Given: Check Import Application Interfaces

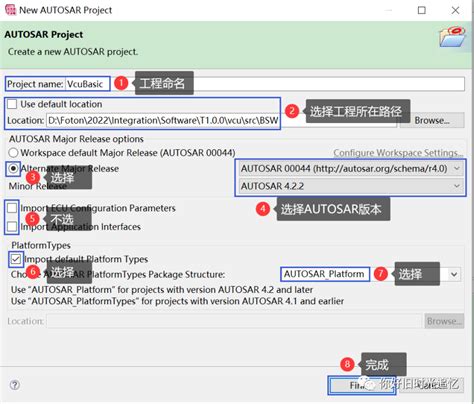Looking at the screenshot, I should 12,227.
